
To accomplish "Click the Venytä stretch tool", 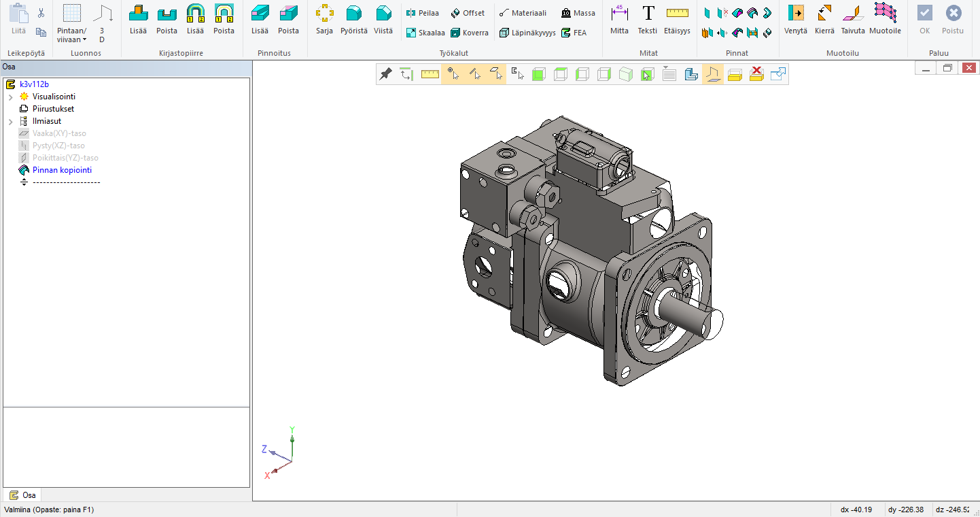I will 795,19.
